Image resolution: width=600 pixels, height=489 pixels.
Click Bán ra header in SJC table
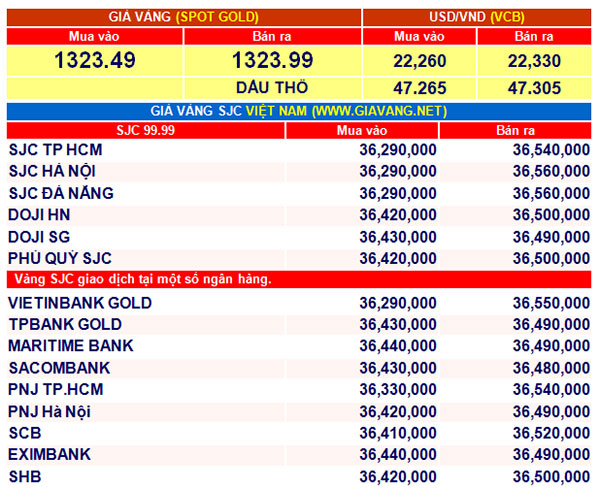click(x=515, y=130)
